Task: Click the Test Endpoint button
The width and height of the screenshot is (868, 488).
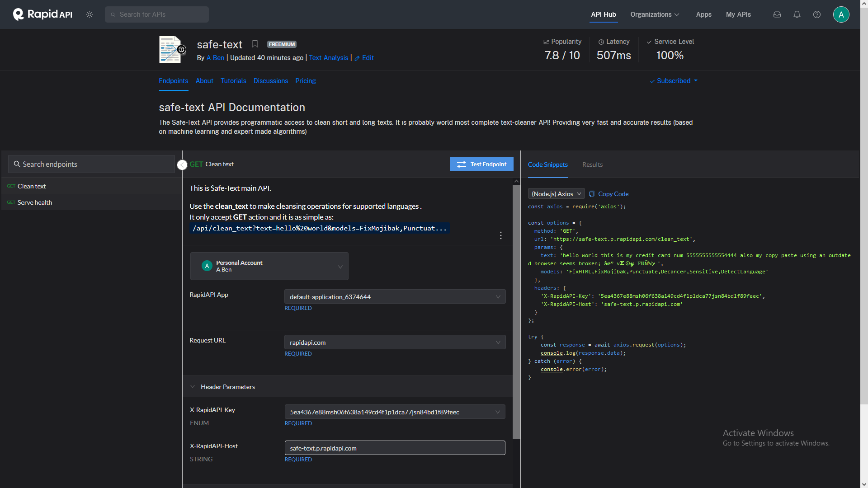Action: pyautogui.click(x=481, y=164)
